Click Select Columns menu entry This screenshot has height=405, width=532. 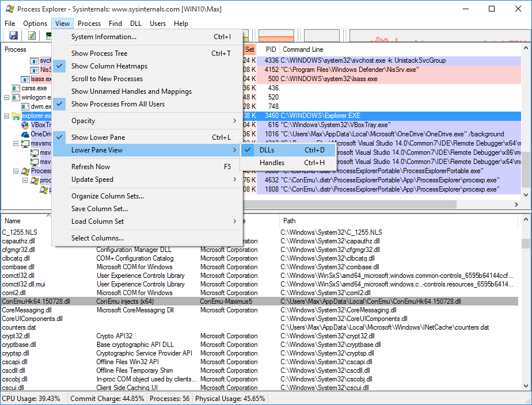tap(97, 238)
